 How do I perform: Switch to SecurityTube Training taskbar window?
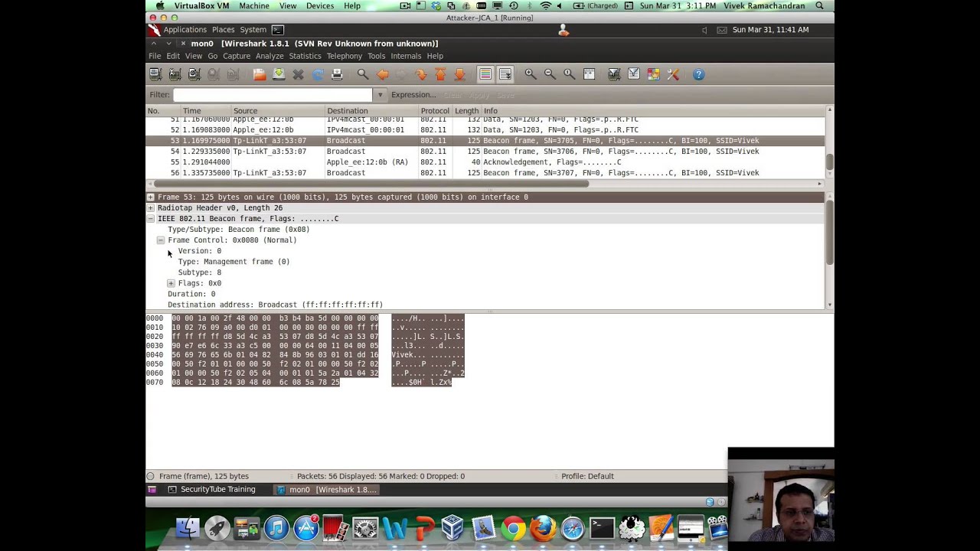tap(212, 490)
